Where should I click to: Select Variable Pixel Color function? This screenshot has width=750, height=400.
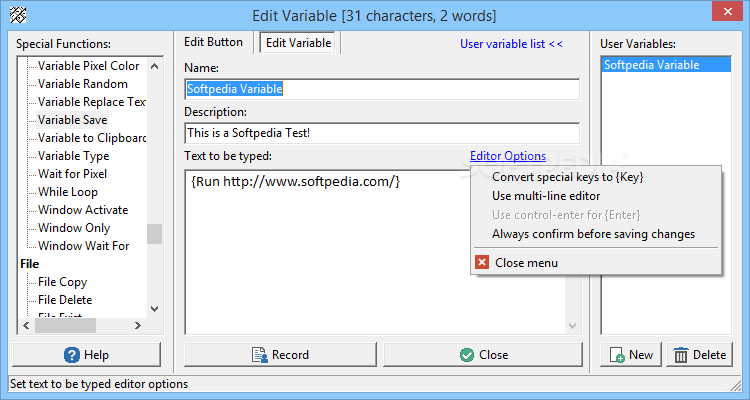[x=88, y=66]
